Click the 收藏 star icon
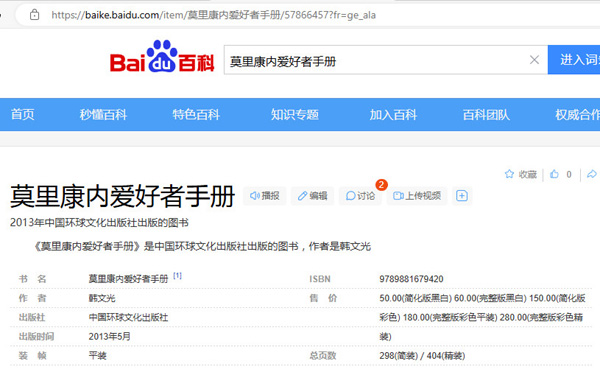 [509, 174]
